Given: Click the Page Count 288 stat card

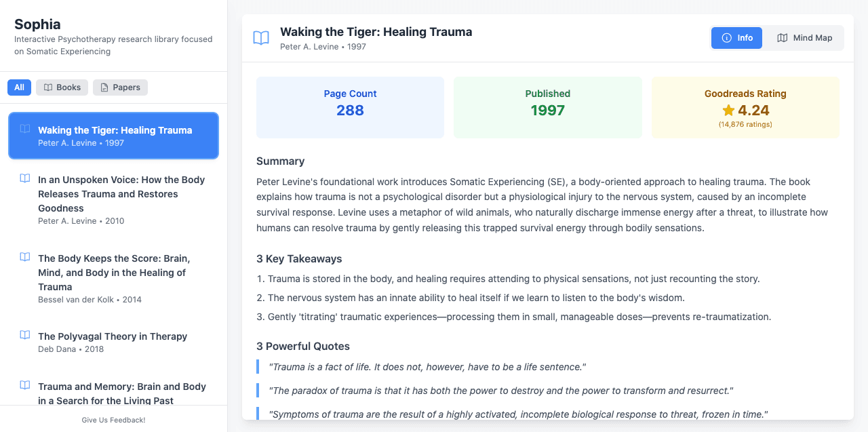Looking at the screenshot, I should [x=350, y=107].
